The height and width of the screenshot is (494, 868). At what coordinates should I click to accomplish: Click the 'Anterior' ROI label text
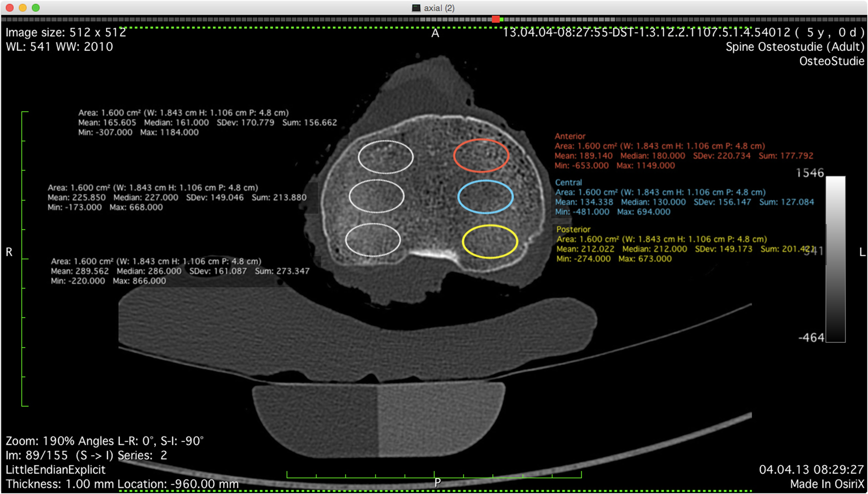point(570,136)
